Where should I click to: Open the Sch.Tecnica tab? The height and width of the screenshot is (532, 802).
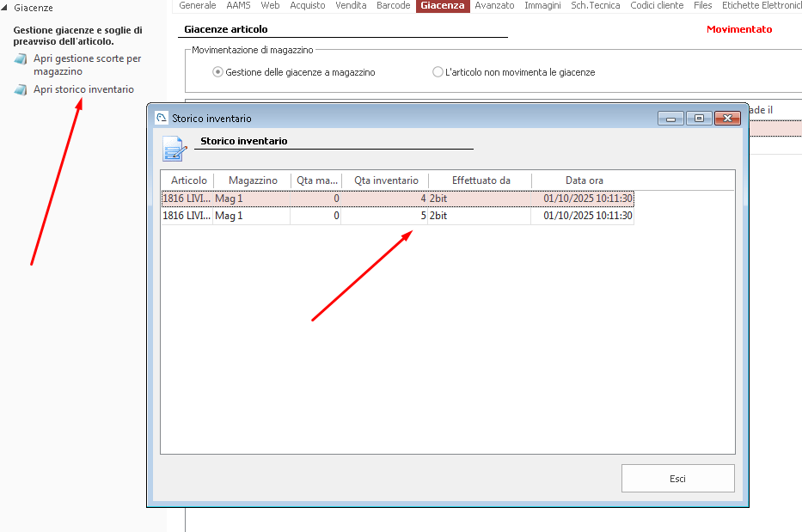595,5
